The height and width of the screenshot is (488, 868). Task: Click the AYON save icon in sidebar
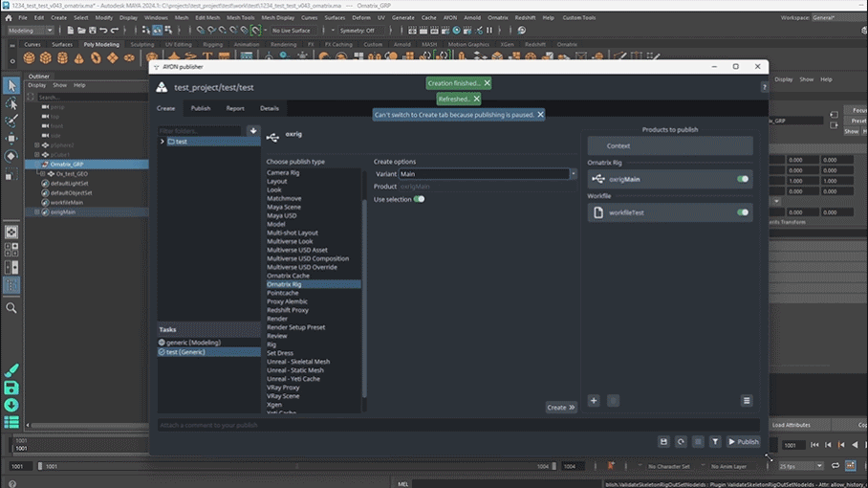[x=11, y=388]
